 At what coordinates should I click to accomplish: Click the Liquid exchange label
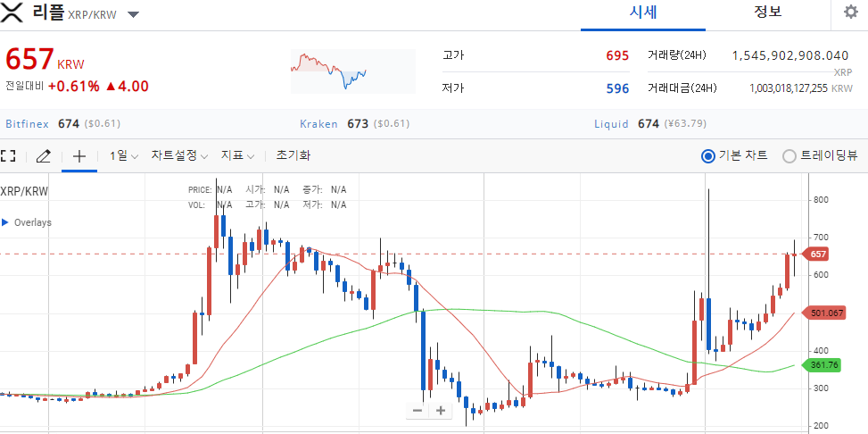612,123
